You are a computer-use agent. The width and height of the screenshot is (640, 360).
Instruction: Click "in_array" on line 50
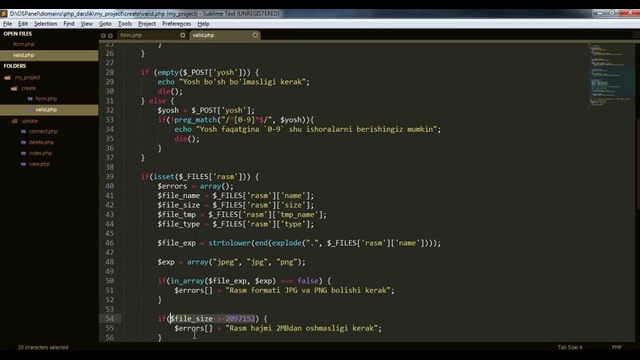[x=187, y=281]
